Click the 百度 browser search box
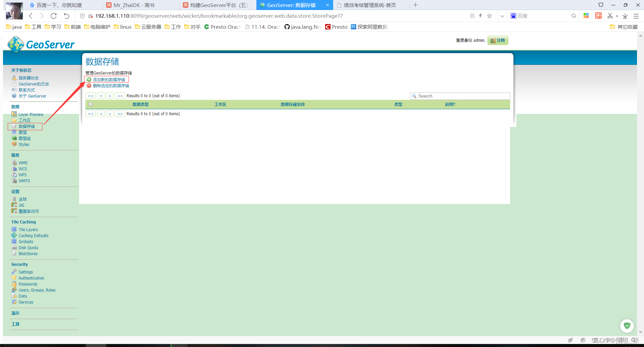The image size is (644, 347). coord(543,16)
